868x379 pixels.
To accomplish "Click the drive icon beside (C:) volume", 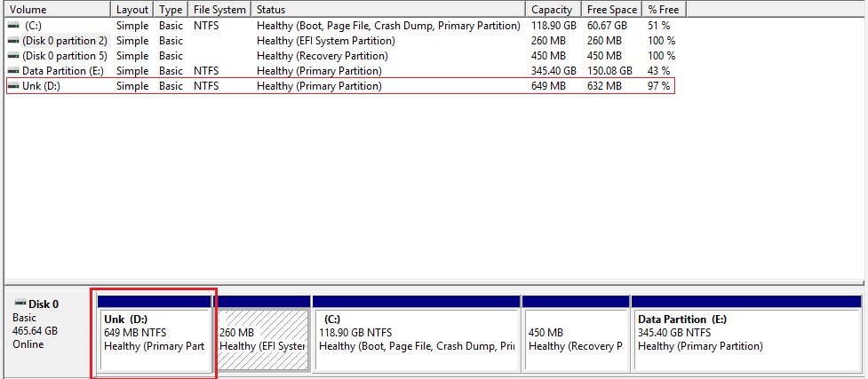I will [x=13, y=26].
